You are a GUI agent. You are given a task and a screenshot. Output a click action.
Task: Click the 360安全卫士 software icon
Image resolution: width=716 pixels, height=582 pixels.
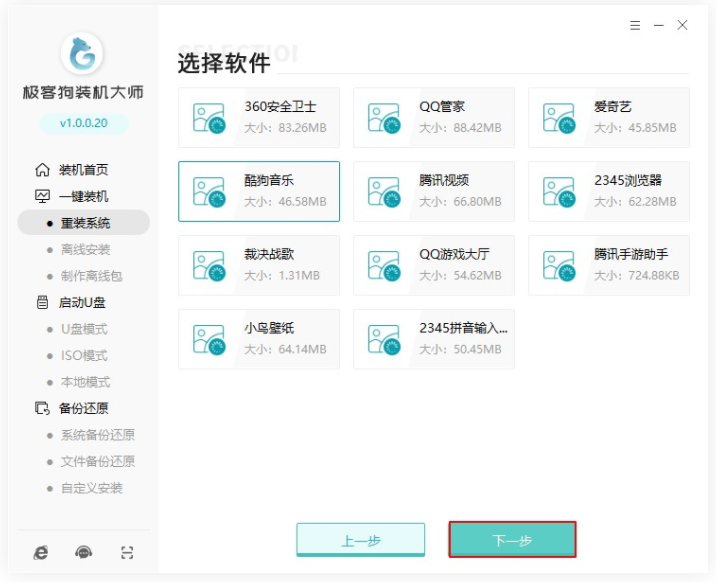pyautogui.click(x=210, y=118)
